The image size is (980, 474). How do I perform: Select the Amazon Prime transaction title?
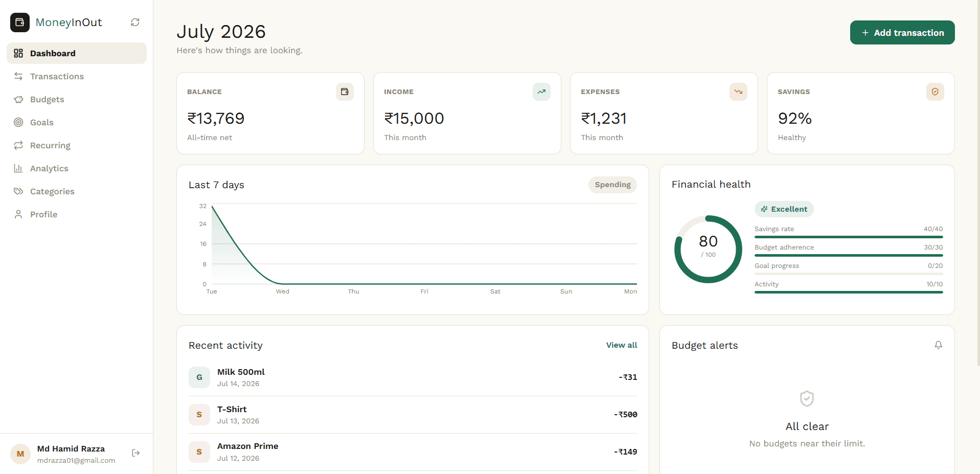click(248, 446)
